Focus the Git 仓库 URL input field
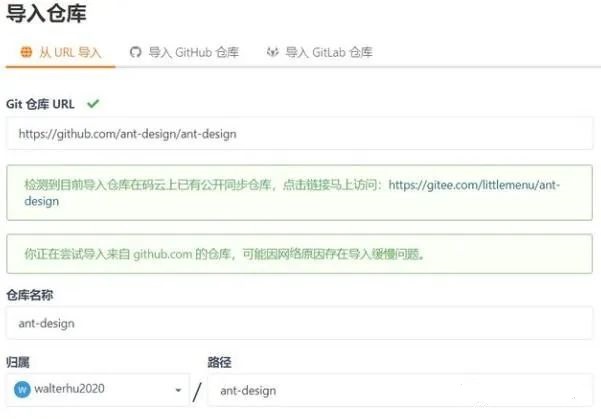The width and height of the screenshot is (601, 419). pos(300,133)
